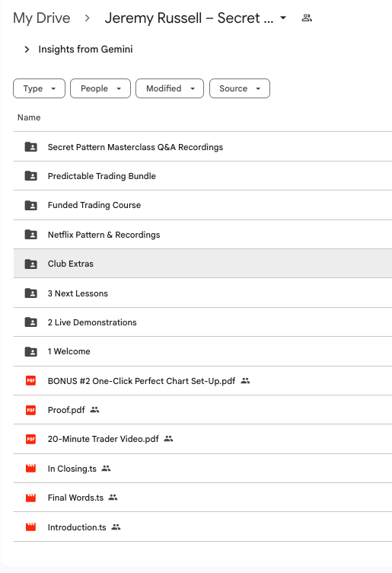Open the Modified filter dropdown
392x573 pixels.
[170, 88]
